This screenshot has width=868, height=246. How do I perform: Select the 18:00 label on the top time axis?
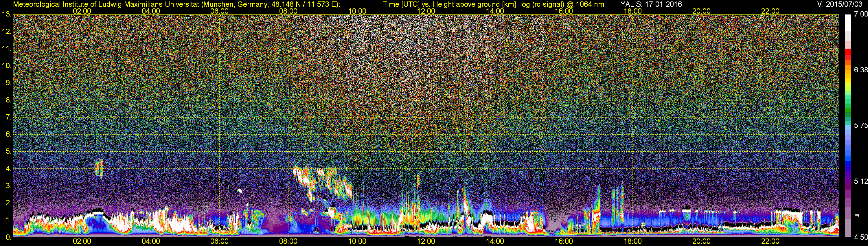(x=632, y=11)
